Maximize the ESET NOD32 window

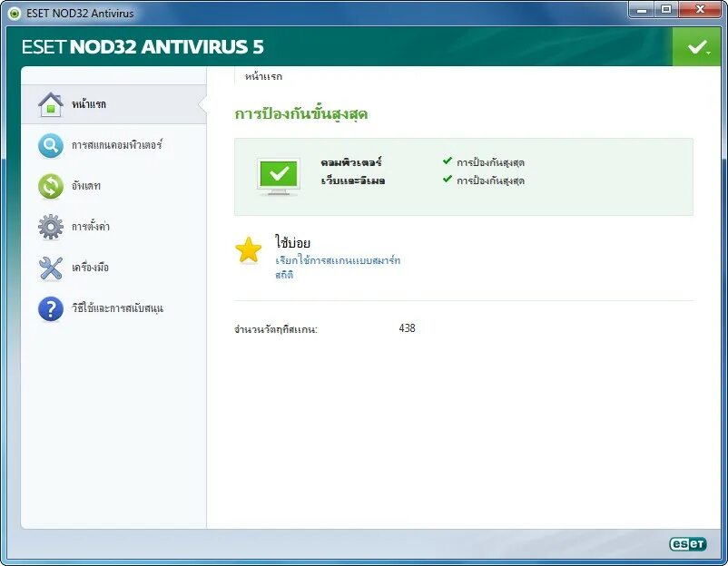666,10
